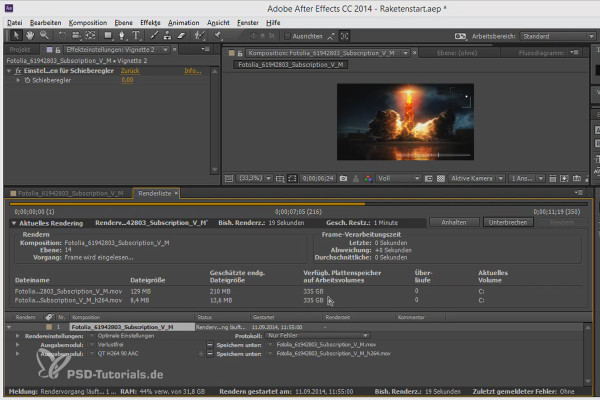Select the Hand tool
This screenshot has height=400, width=600.
[30, 36]
